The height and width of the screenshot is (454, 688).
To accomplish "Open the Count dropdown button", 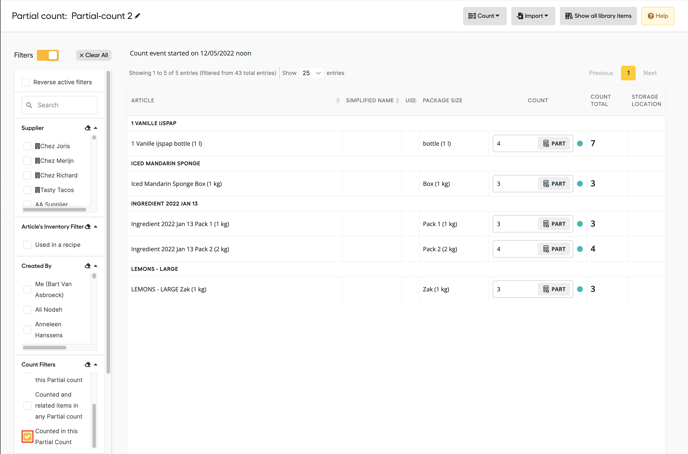I will point(484,16).
